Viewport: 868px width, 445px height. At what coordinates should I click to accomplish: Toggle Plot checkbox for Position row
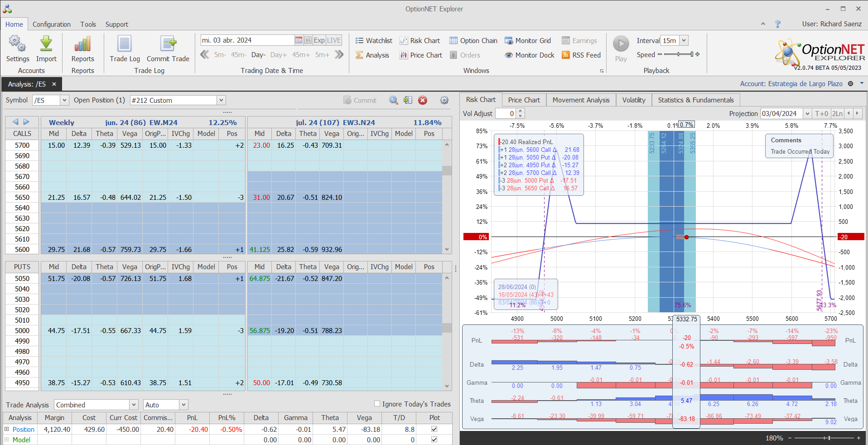click(434, 429)
